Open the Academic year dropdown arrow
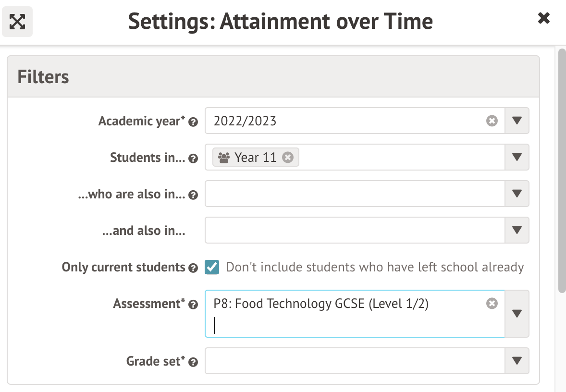Viewport: 566px width, 392px height. click(517, 121)
